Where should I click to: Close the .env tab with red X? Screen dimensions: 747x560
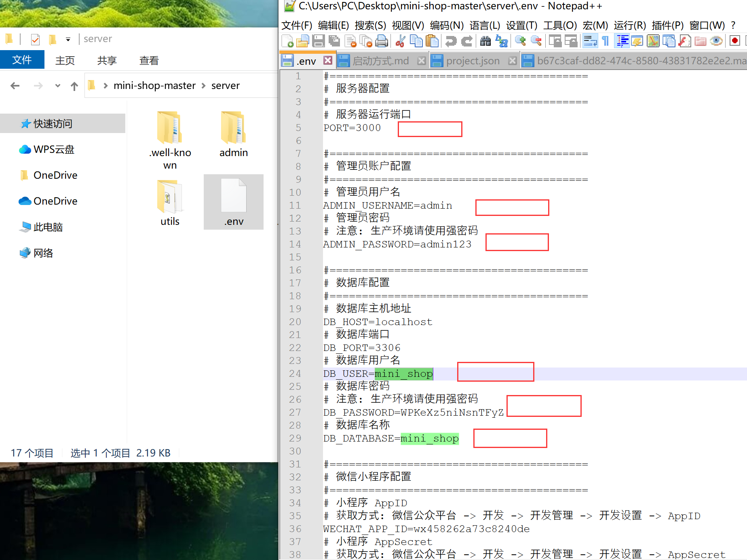coord(328,61)
